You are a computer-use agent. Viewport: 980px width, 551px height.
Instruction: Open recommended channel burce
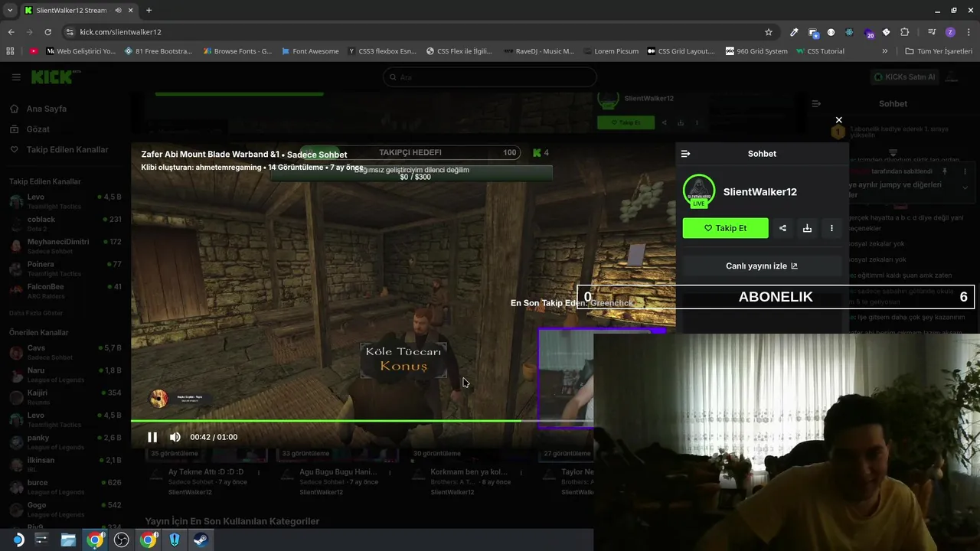(x=65, y=487)
